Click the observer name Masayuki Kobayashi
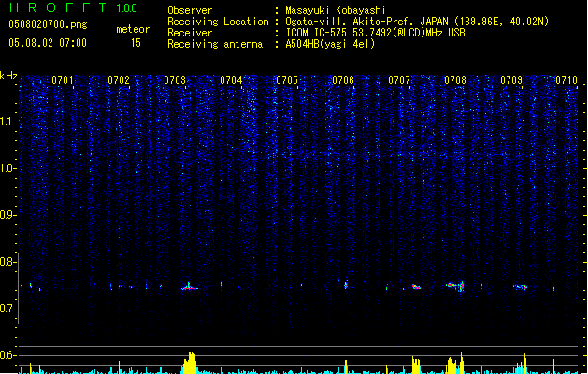The image size is (588, 374). pos(336,10)
